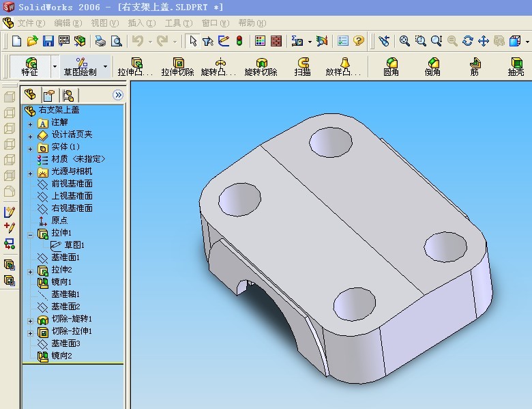Expand the 注解 annotations node
Viewport: 532px width, 409px height.
pyautogui.click(x=30, y=124)
